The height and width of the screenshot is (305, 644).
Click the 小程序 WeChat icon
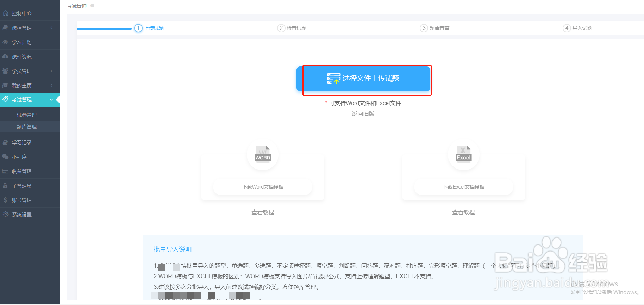6,157
